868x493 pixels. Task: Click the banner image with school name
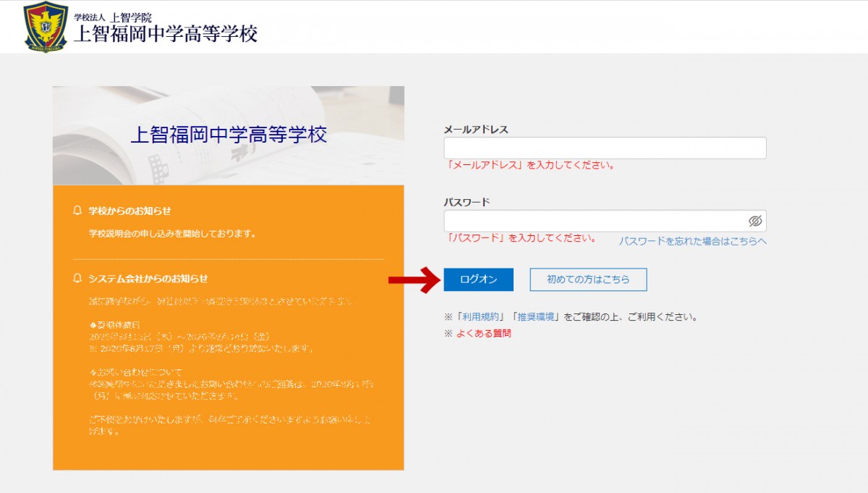tap(229, 135)
